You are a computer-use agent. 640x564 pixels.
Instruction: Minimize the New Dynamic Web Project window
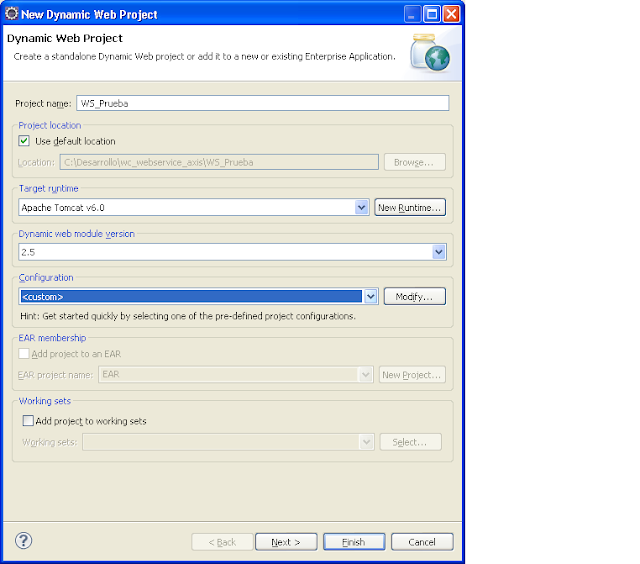tap(412, 14)
